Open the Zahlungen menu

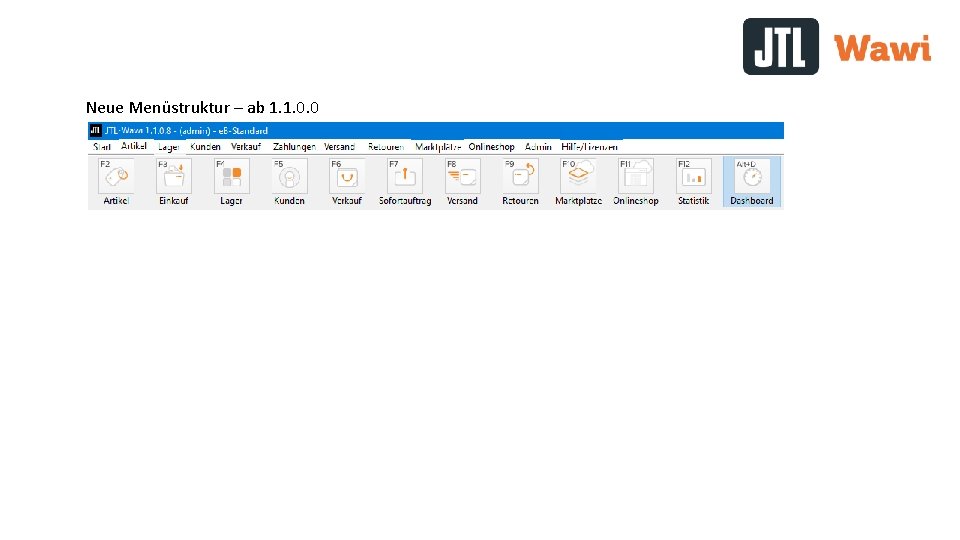tap(294, 147)
